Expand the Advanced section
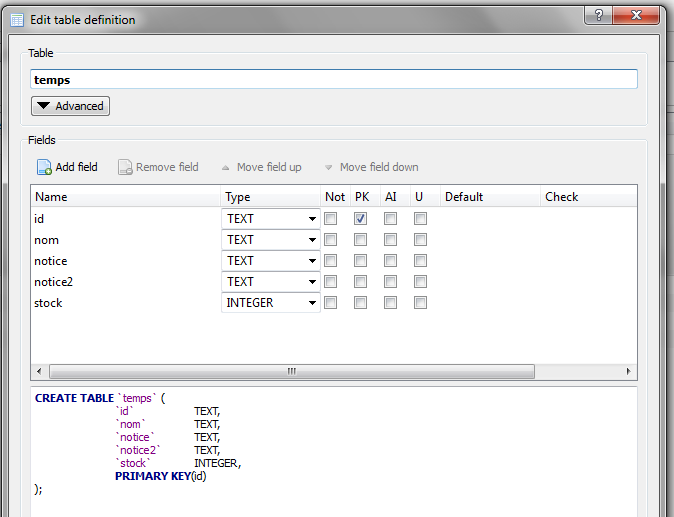 [x=70, y=106]
